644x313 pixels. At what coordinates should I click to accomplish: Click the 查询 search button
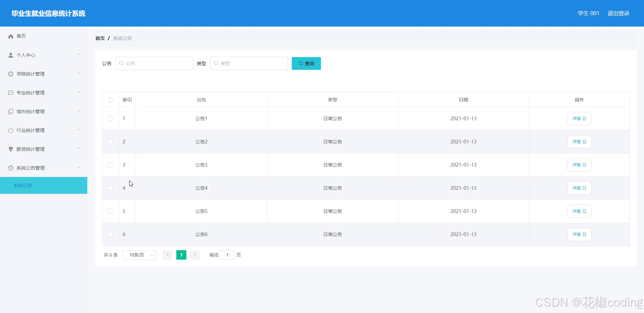[306, 63]
